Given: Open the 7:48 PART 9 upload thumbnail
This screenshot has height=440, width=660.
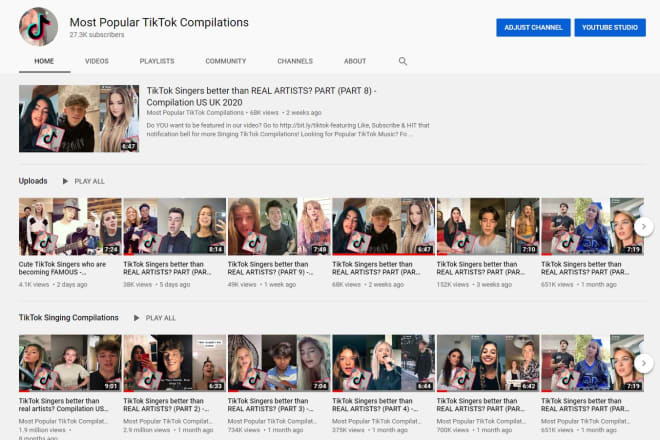Looking at the screenshot, I should point(279,227).
